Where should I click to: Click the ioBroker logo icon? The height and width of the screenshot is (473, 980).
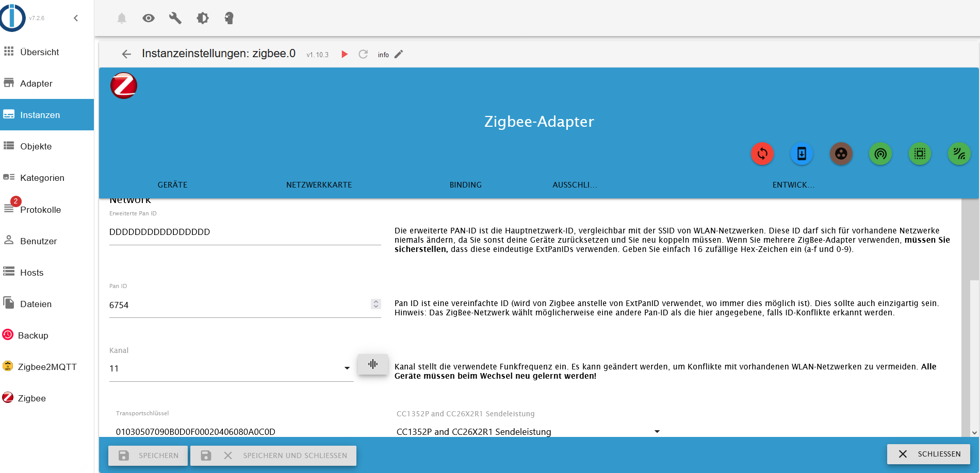(x=12, y=18)
